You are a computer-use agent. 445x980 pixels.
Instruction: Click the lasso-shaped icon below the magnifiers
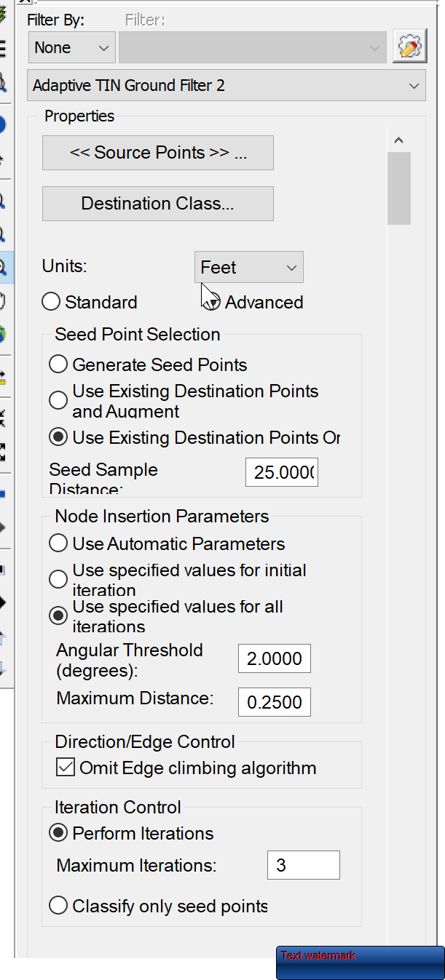[x=5, y=301]
